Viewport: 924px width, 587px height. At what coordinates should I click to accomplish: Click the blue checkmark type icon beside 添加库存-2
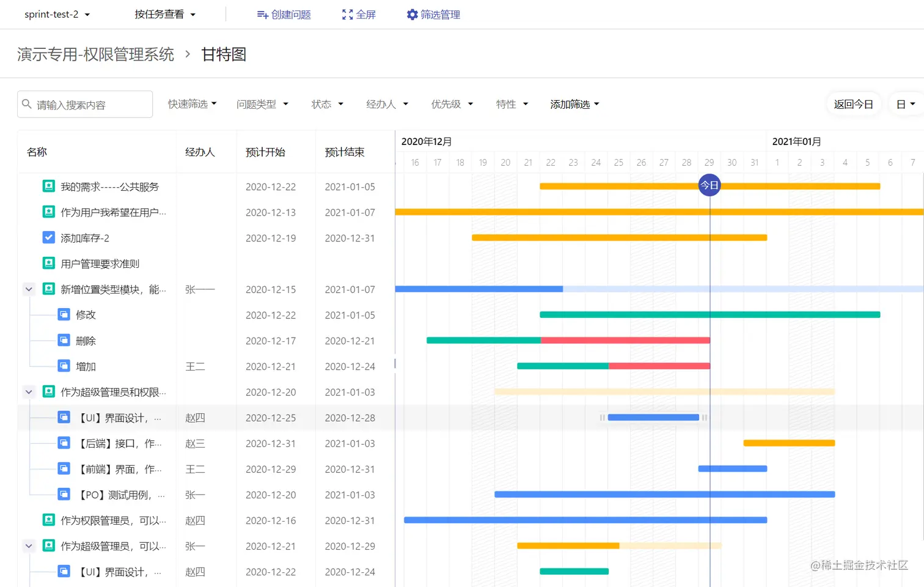[48, 237]
